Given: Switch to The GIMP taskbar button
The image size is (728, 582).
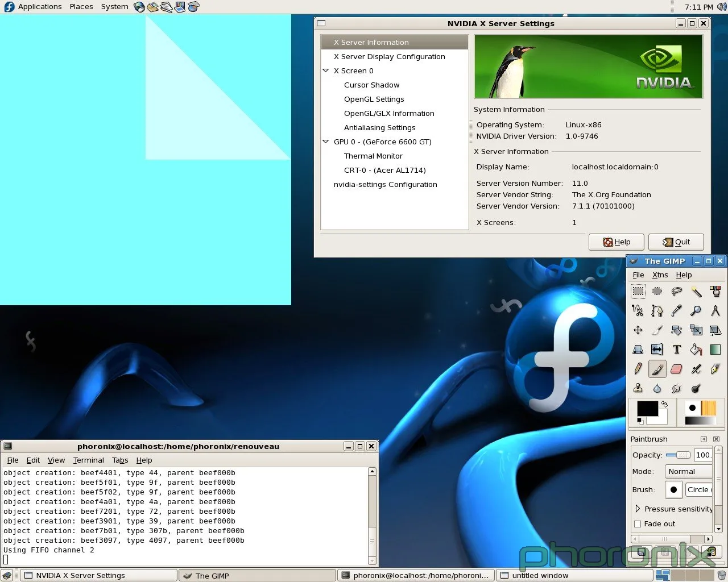Looking at the screenshot, I should [257, 575].
